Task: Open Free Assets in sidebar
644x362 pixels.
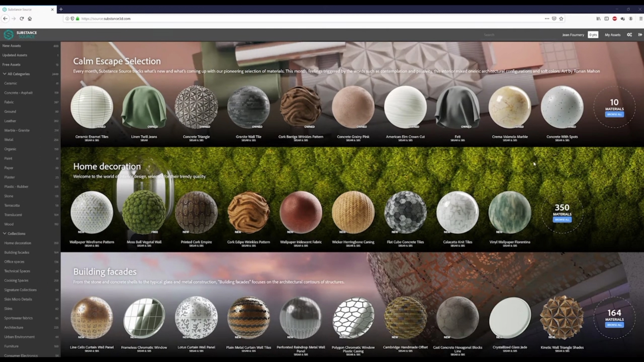Action: (x=11, y=65)
